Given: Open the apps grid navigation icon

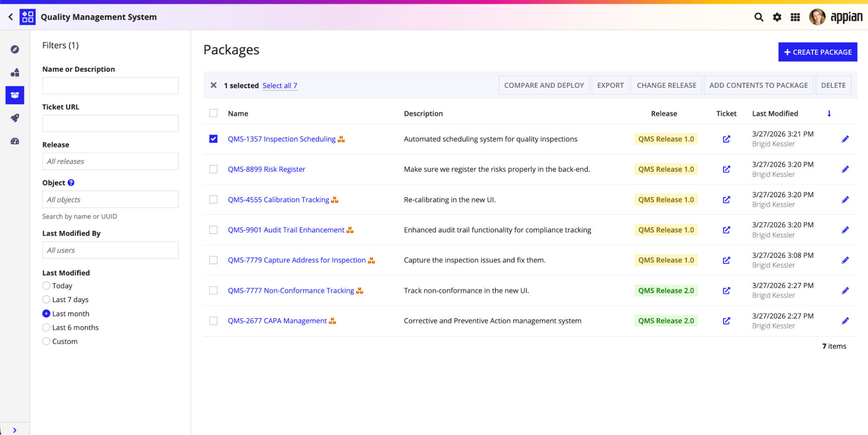Looking at the screenshot, I should (795, 17).
